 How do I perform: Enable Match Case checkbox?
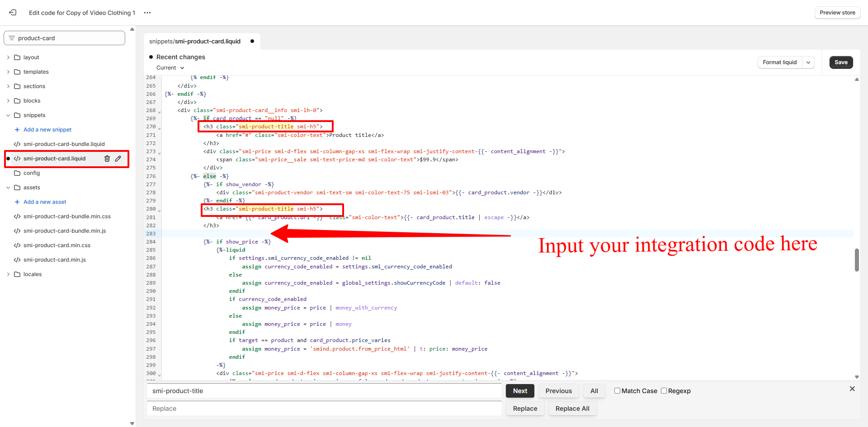(x=617, y=391)
